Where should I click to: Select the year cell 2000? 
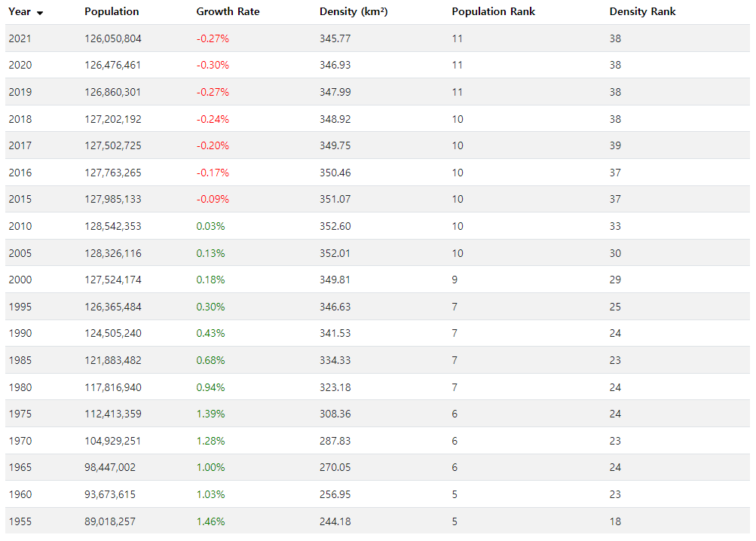[x=20, y=280]
